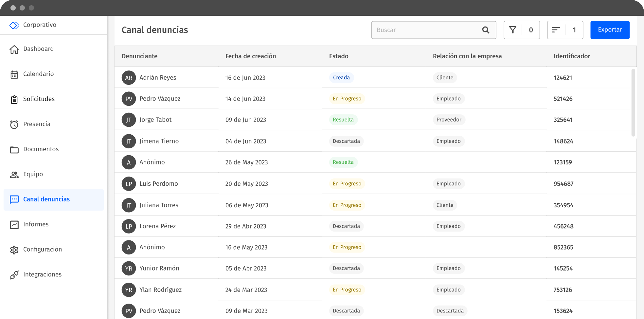The width and height of the screenshot is (644, 319).
Task: Click the Documentos folder icon
Action: click(14, 150)
